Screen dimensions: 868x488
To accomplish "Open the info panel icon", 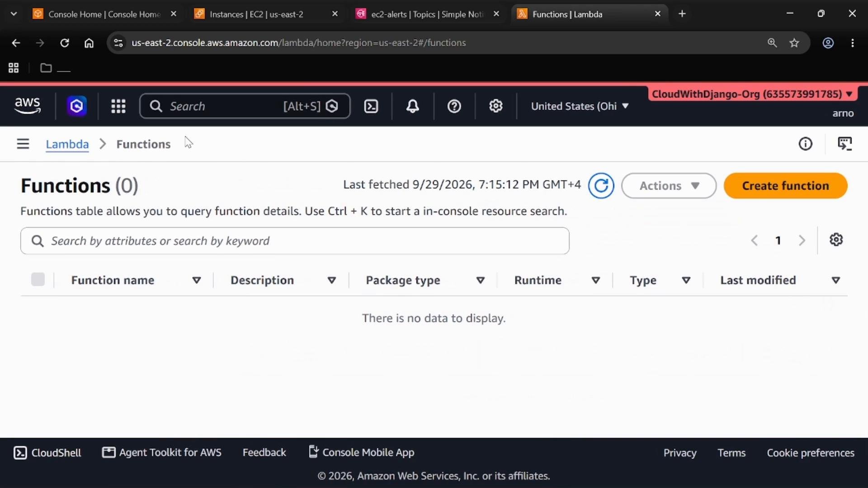I will click(805, 144).
